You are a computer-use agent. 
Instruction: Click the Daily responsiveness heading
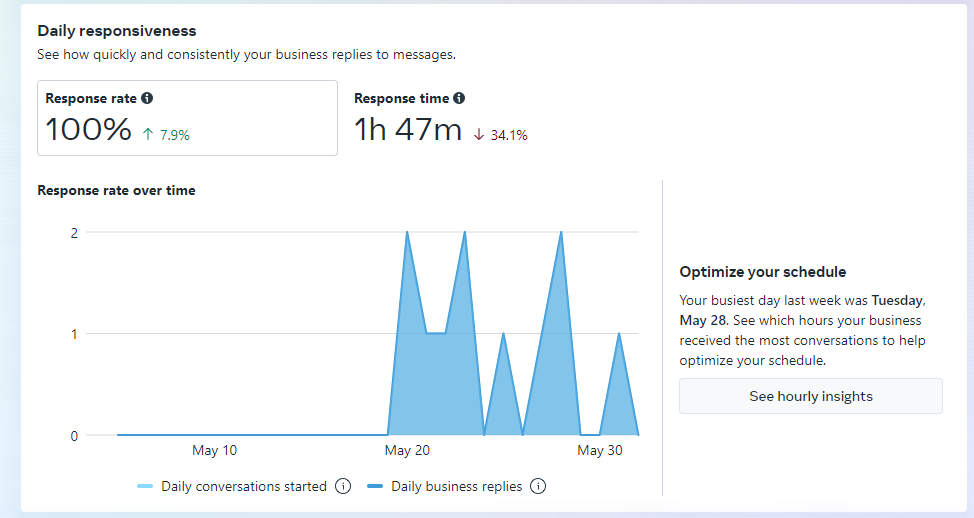coord(117,31)
